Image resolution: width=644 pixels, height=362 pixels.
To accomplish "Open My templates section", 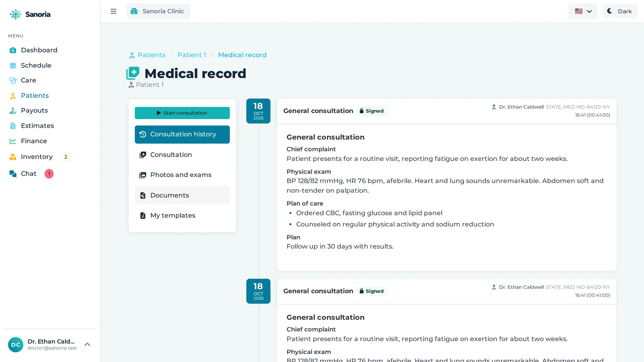I will click(x=182, y=216).
